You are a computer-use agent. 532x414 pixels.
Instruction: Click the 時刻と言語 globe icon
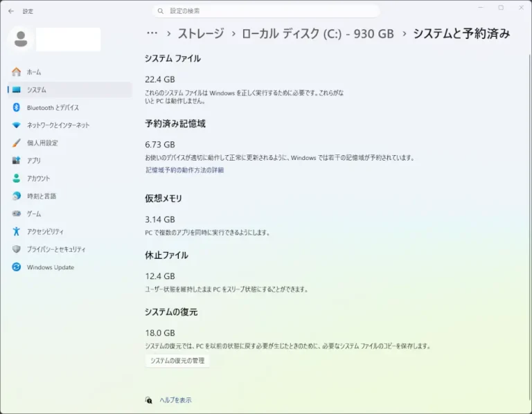coord(17,196)
